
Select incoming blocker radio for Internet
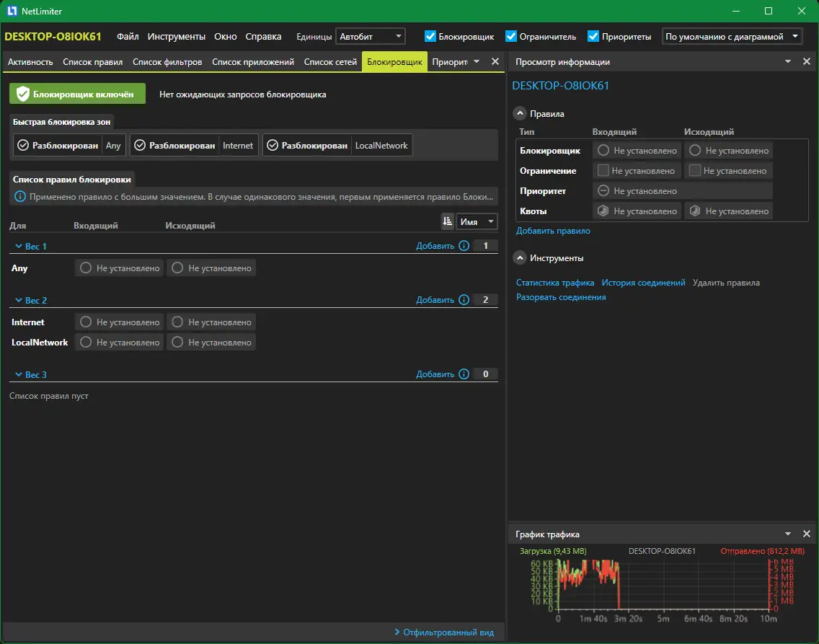(x=86, y=322)
